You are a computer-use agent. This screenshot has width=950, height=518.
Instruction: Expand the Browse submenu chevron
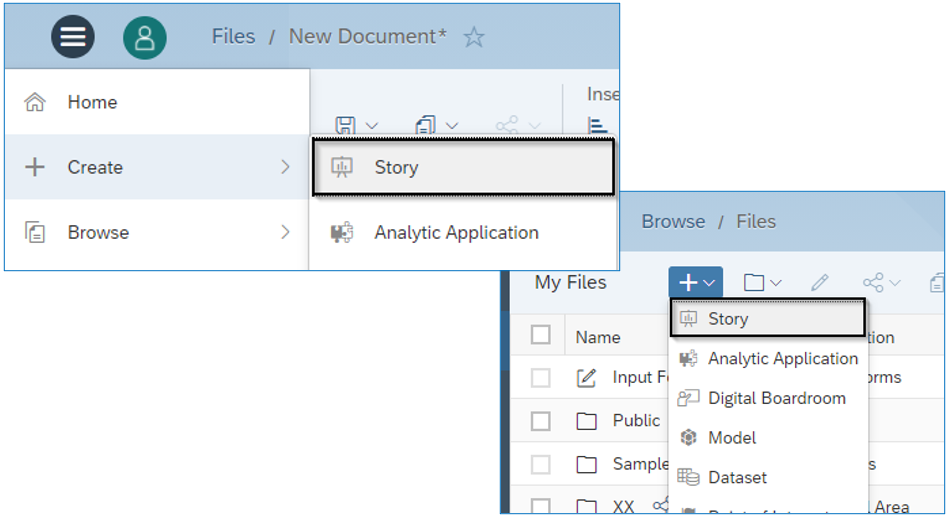(x=285, y=232)
